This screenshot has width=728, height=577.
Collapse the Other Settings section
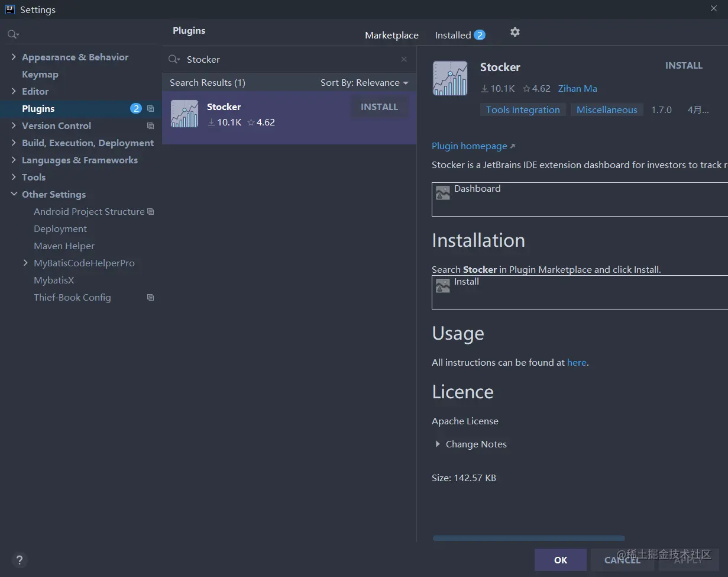click(x=14, y=194)
